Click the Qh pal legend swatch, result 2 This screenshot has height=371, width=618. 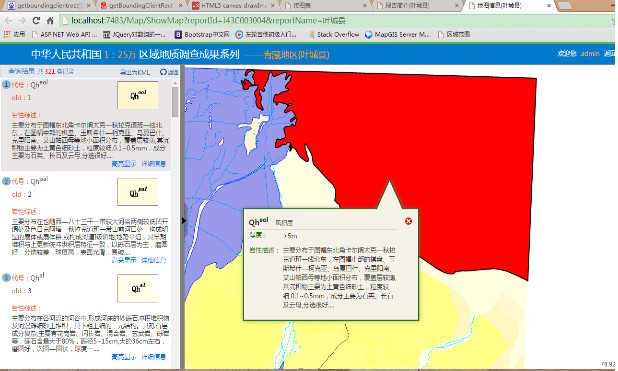click(x=138, y=192)
